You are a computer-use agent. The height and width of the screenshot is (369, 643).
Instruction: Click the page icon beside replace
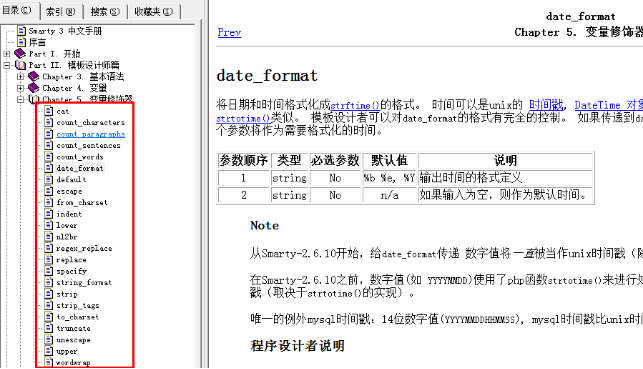click(49, 260)
